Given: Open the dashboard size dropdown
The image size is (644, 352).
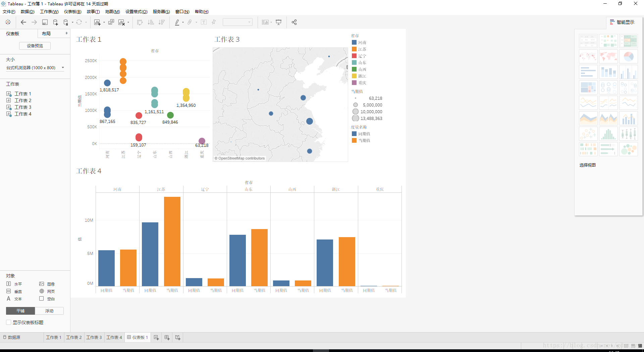Looking at the screenshot, I should (x=35, y=68).
